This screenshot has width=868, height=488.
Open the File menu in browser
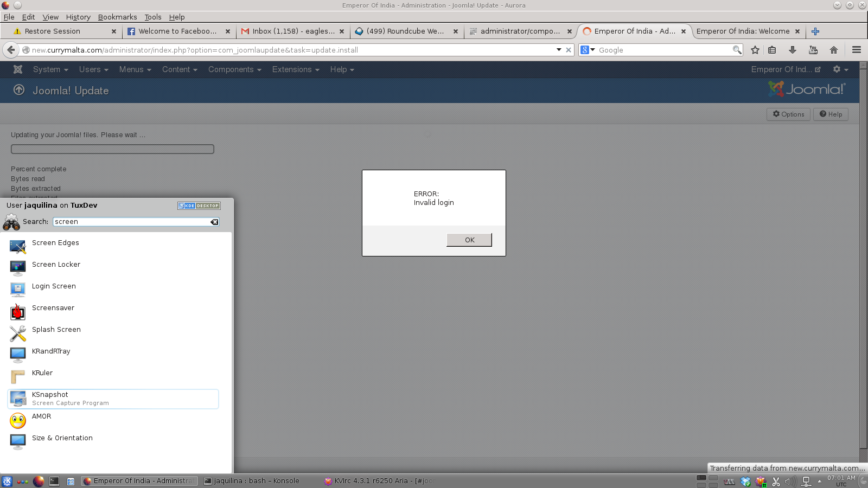tap(9, 17)
